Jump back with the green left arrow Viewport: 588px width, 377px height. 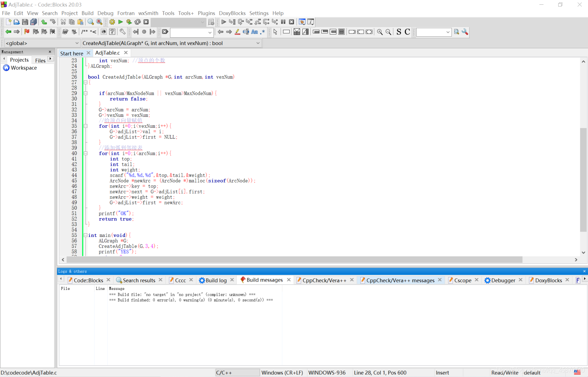(8, 32)
